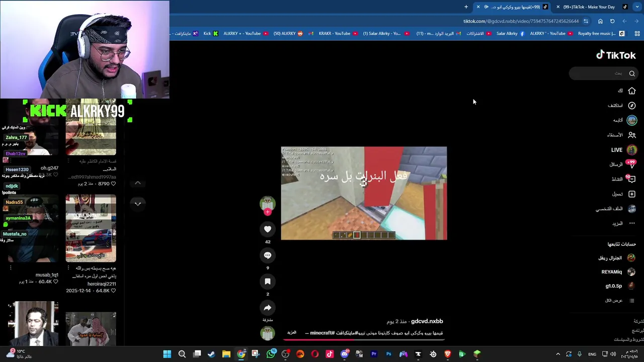Follow creator via red plus badge

pos(268,212)
